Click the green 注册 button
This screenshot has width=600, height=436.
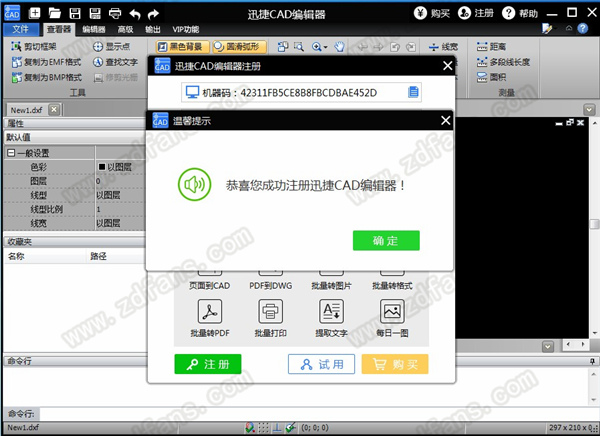click(208, 364)
